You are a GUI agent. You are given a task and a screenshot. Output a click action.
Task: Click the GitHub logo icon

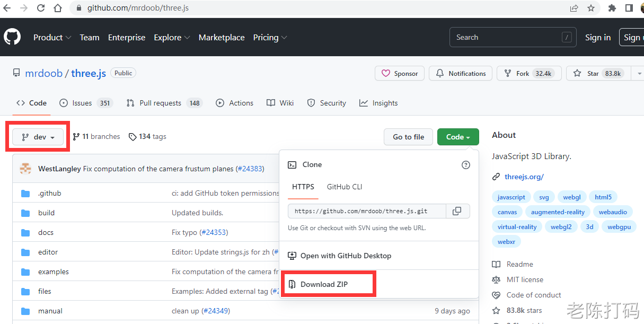click(12, 37)
